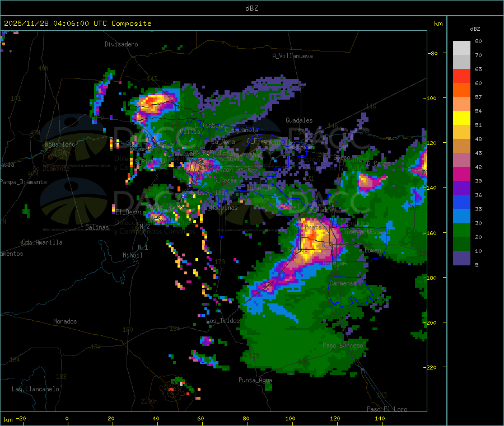Click the 'N_1' label near Nihuil

(x=143, y=247)
